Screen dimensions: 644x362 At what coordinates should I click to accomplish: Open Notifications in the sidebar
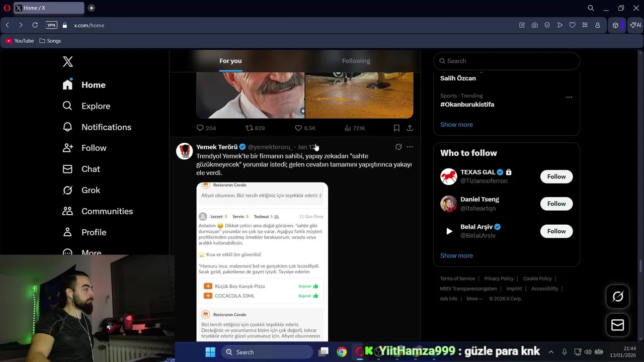(x=97, y=127)
